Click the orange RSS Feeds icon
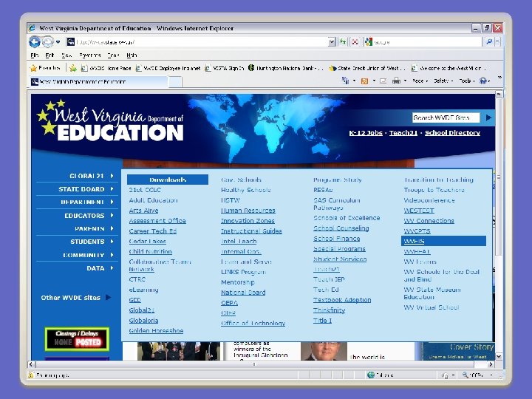This screenshot has height=399, width=532. pyautogui.click(x=365, y=81)
